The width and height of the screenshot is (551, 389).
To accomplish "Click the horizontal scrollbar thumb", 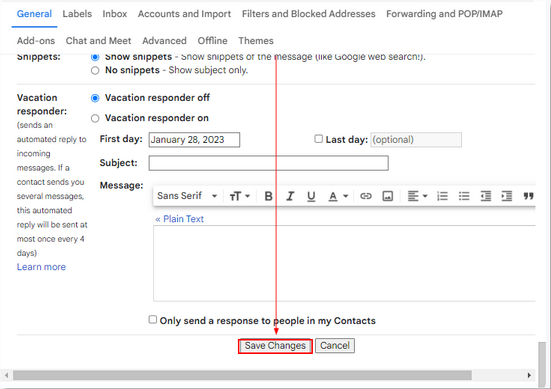I will click(242, 375).
